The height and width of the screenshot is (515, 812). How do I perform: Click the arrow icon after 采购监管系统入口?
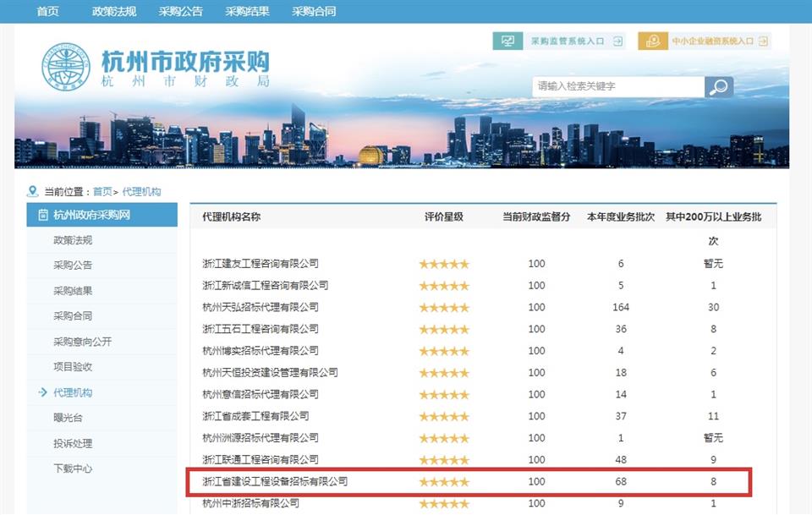pyautogui.click(x=617, y=41)
